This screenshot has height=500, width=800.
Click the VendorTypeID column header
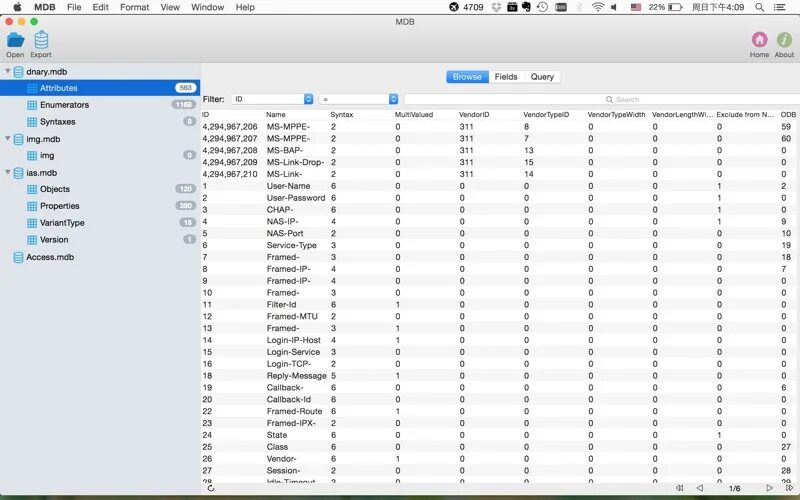(x=546, y=115)
